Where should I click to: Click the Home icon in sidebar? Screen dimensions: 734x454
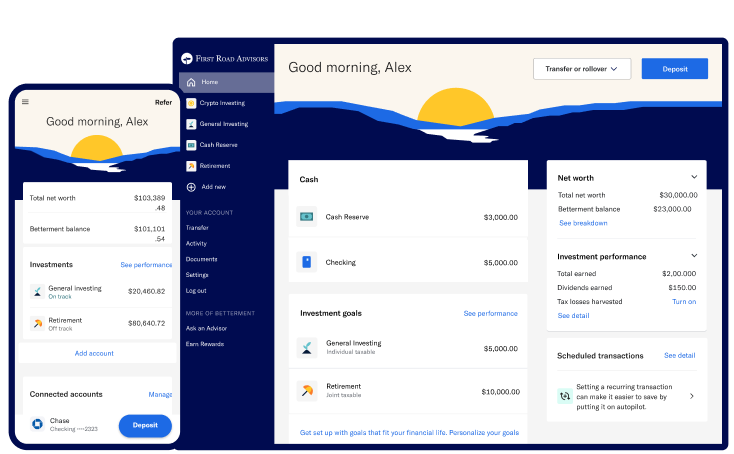point(190,82)
